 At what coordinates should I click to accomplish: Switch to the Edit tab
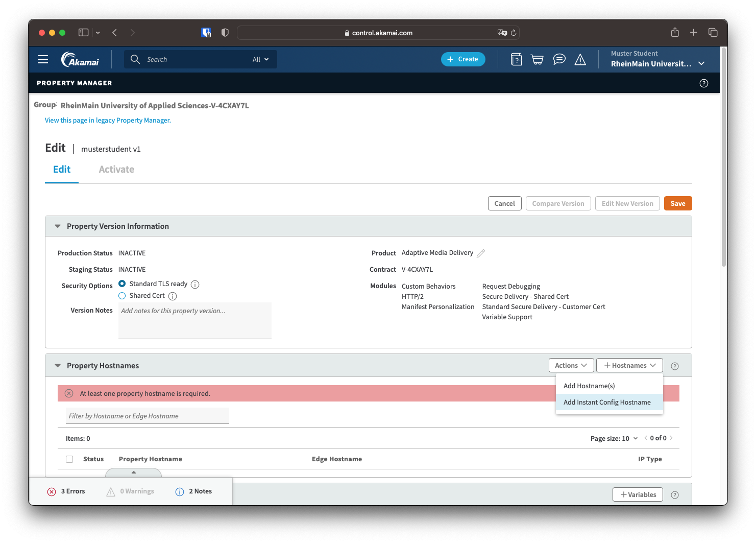62,170
